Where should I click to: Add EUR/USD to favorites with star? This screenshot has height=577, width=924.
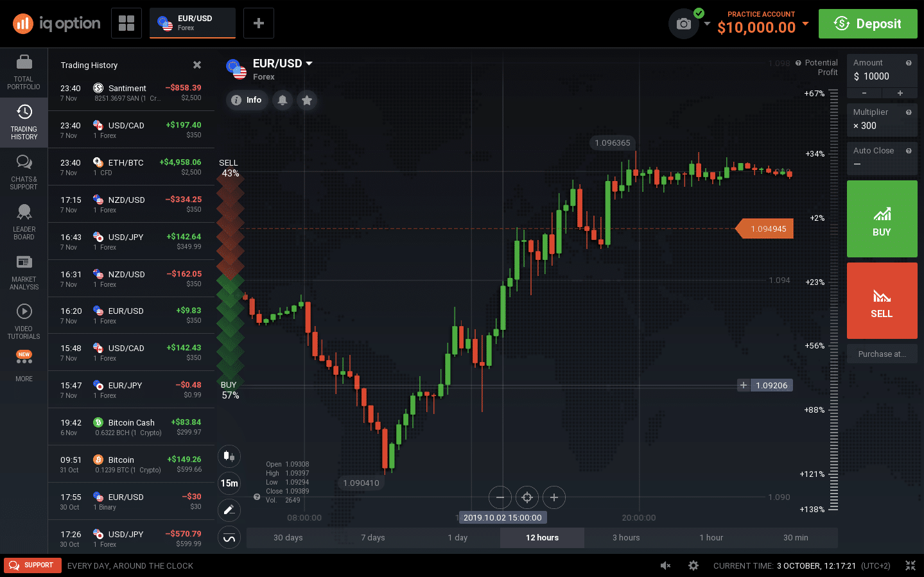point(307,100)
